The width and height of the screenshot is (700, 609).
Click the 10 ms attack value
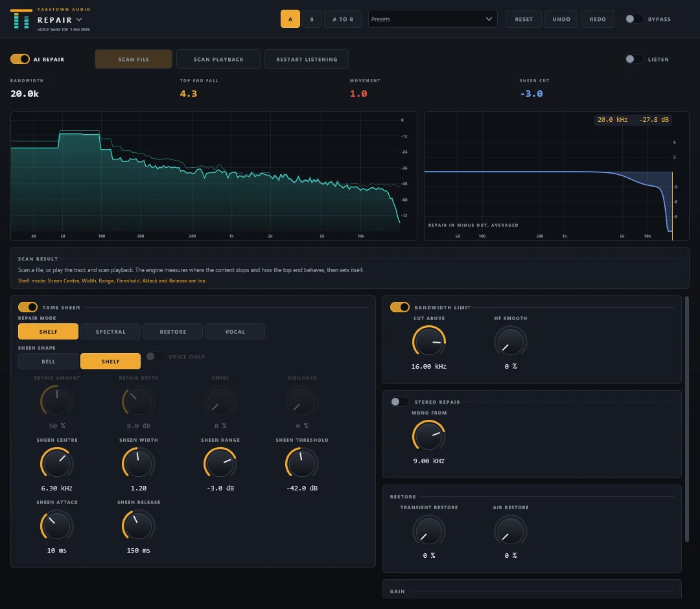tap(56, 551)
